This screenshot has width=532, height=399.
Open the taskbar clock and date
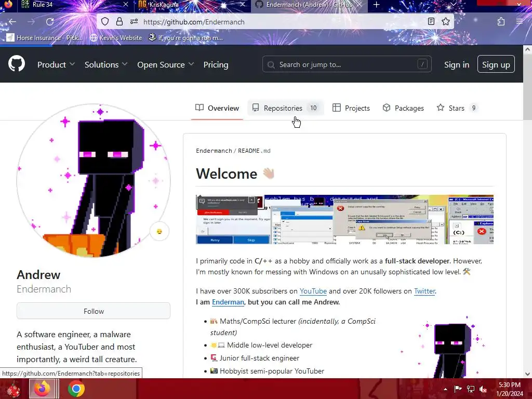click(x=510, y=389)
